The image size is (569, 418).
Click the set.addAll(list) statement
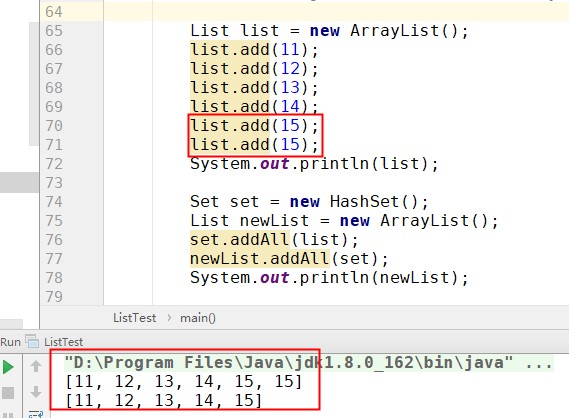click(x=274, y=240)
